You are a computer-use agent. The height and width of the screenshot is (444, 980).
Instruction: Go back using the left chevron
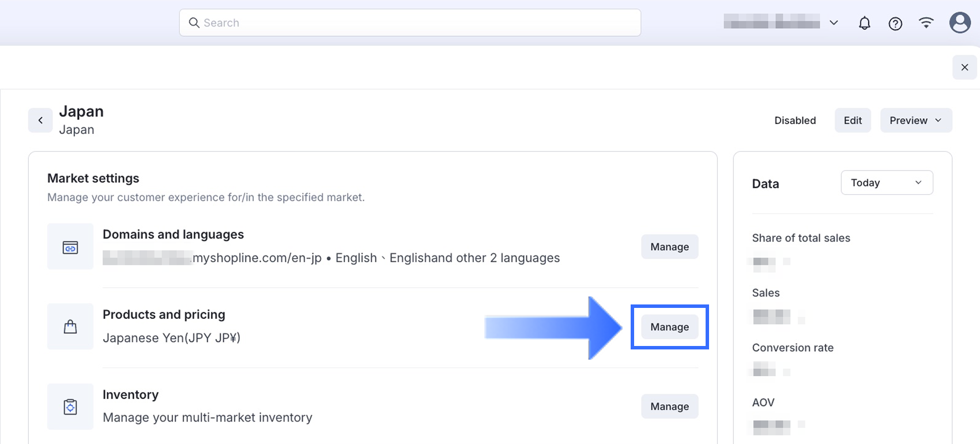click(40, 121)
